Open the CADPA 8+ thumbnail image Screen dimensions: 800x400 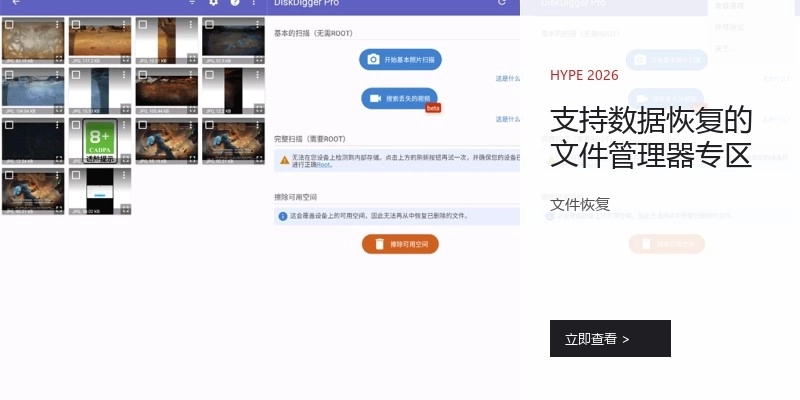pyautogui.click(x=100, y=141)
